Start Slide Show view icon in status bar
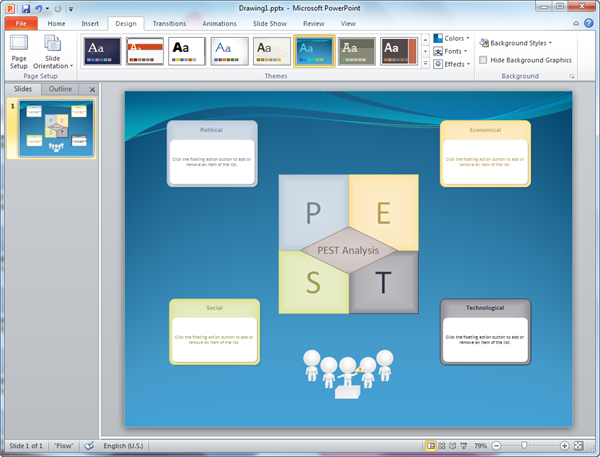Image resolution: width=600 pixels, height=457 pixels. coord(463,446)
